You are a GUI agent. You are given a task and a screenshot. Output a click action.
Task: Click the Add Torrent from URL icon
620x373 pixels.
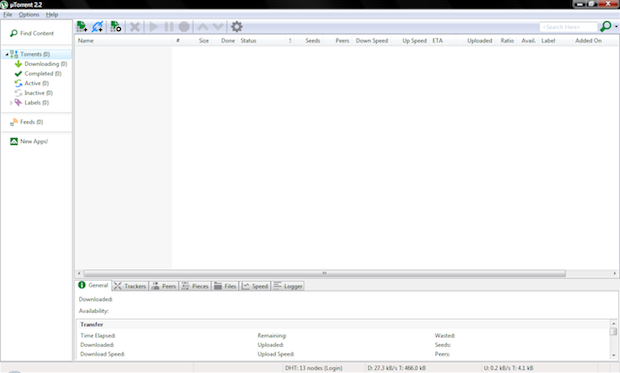(98, 27)
